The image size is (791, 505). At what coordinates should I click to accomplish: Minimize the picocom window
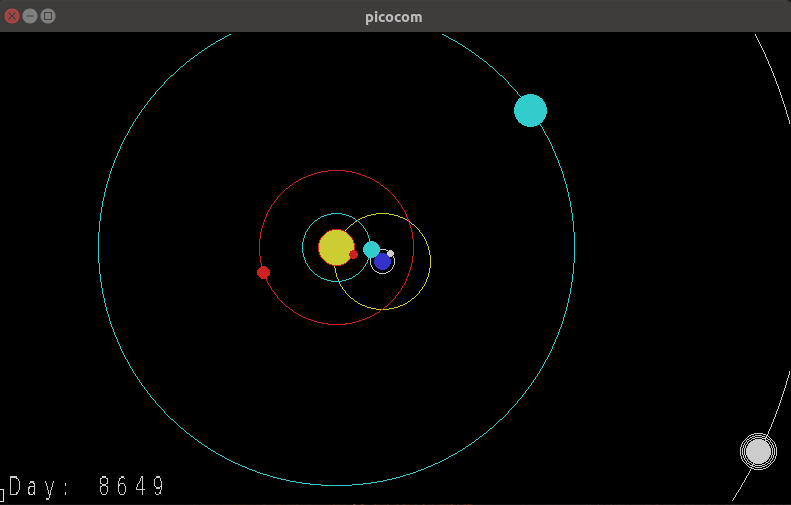pyautogui.click(x=30, y=16)
